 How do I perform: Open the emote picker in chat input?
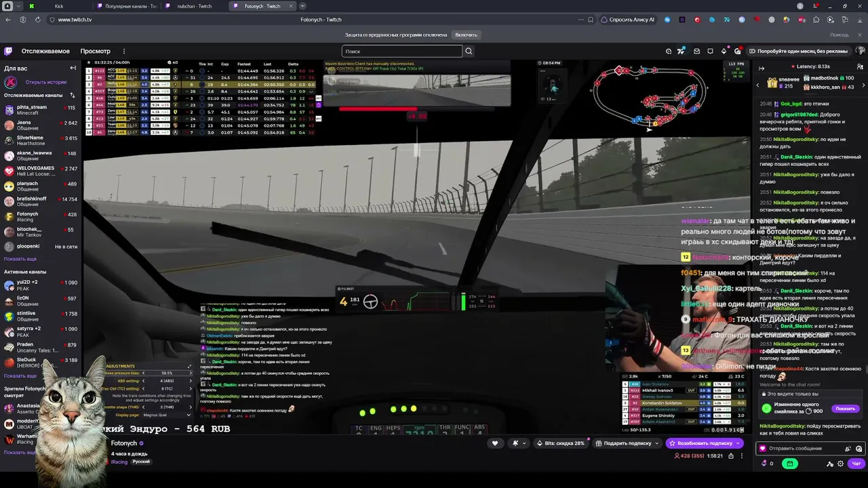[x=859, y=449]
